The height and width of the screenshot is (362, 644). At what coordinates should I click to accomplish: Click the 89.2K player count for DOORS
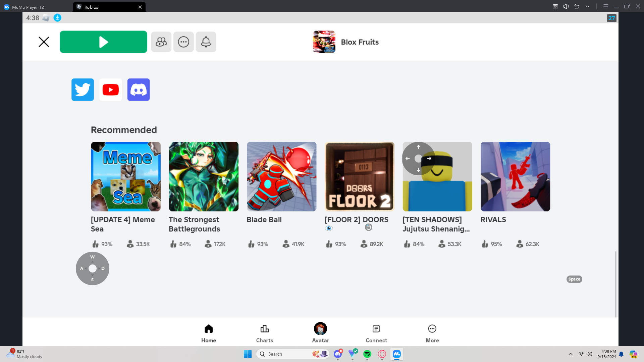pyautogui.click(x=372, y=244)
